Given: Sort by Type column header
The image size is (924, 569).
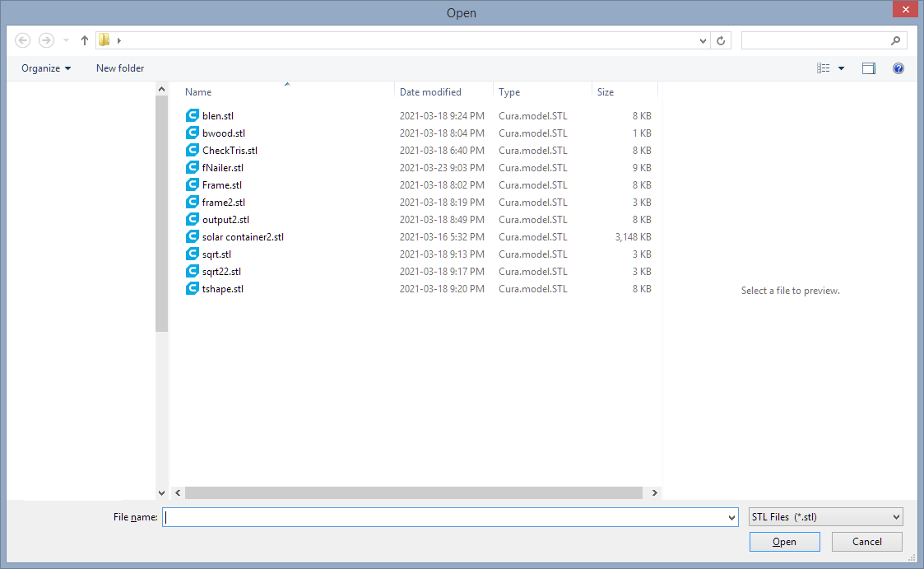Looking at the screenshot, I should click(509, 92).
